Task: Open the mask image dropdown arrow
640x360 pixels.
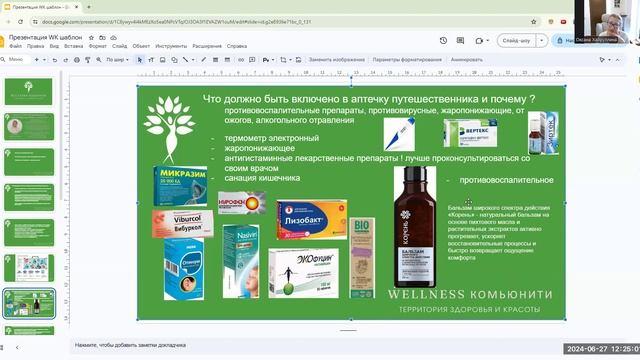Action: pos(290,60)
